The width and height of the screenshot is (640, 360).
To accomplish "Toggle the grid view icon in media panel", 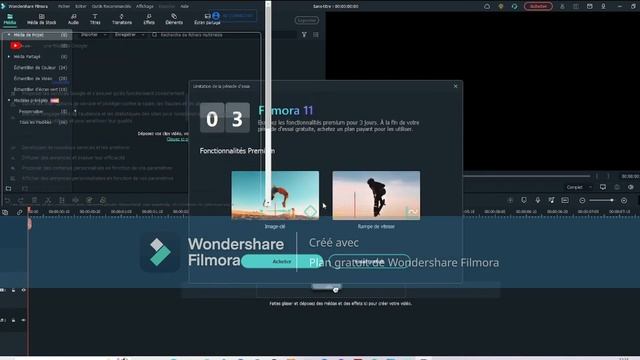I will tap(316, 35).
